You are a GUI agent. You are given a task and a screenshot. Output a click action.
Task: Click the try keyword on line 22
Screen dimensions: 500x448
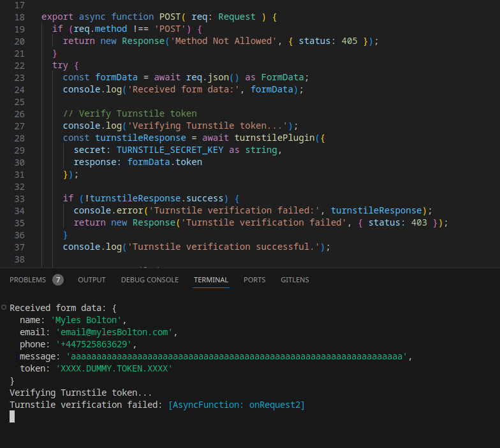[60, 65]
